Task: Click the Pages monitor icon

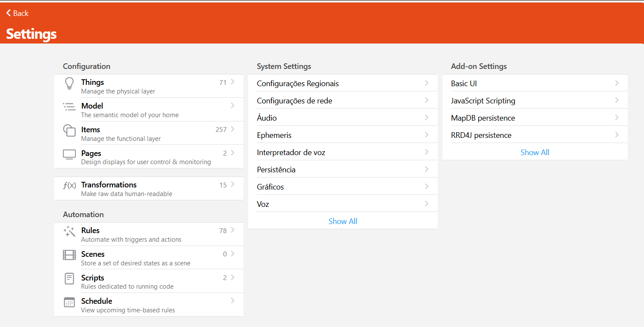Action: coord(69,154)
